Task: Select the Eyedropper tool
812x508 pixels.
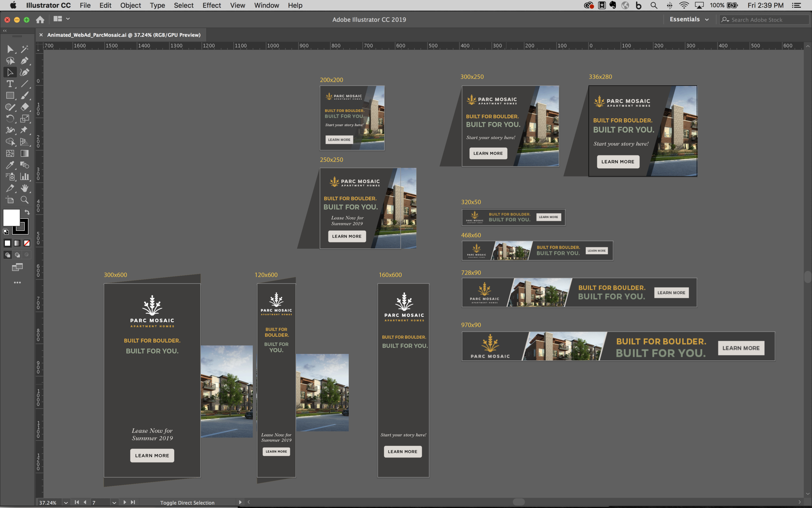Action: click(x=10, y=165)
